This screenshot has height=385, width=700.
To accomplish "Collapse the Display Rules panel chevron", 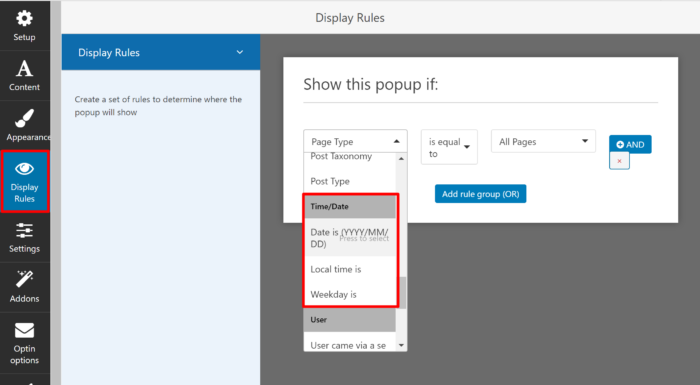I will [240, 52].
